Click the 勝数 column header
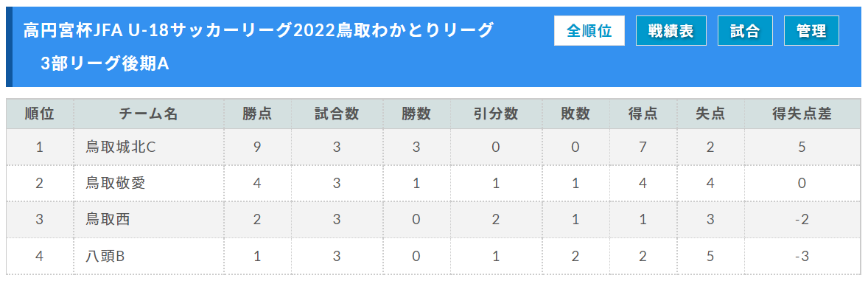The width and height of the screenshot is (868, 281). (416, 114)
